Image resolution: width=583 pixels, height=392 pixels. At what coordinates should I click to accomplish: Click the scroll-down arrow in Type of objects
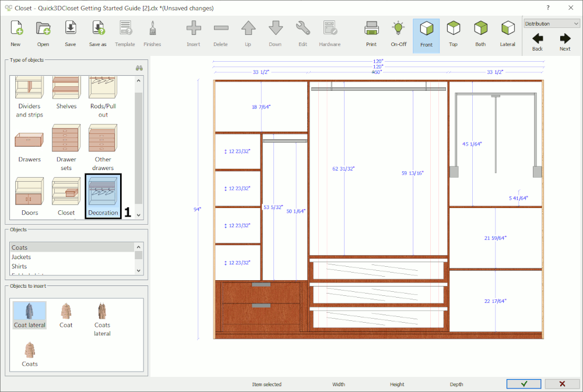coord(138,215)
